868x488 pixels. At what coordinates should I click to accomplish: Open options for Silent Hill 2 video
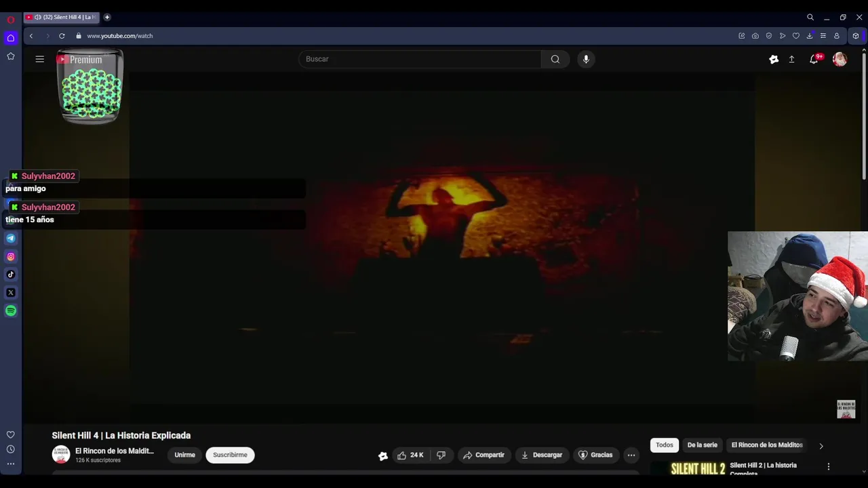(x=828, y=466)
